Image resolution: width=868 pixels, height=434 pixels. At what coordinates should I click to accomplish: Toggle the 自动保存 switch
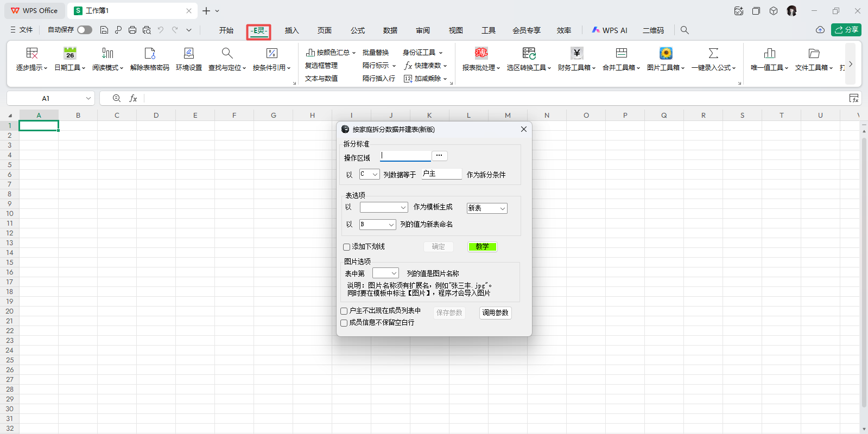pyautogui.click(x=85, y=30)
